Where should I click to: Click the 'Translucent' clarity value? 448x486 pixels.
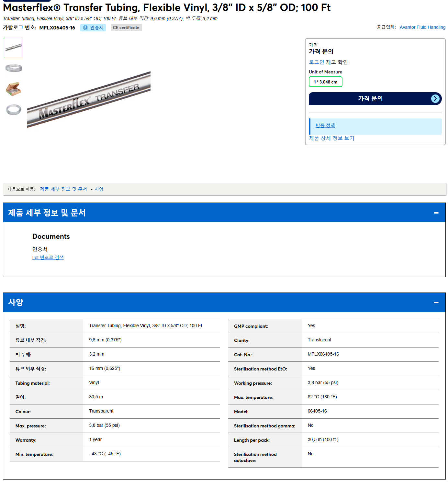coord(319,340)
